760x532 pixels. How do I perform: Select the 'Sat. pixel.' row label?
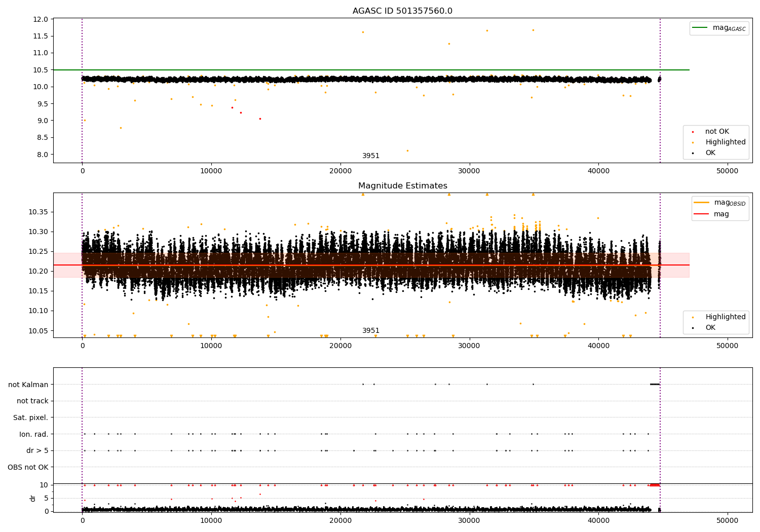point(31,417)
